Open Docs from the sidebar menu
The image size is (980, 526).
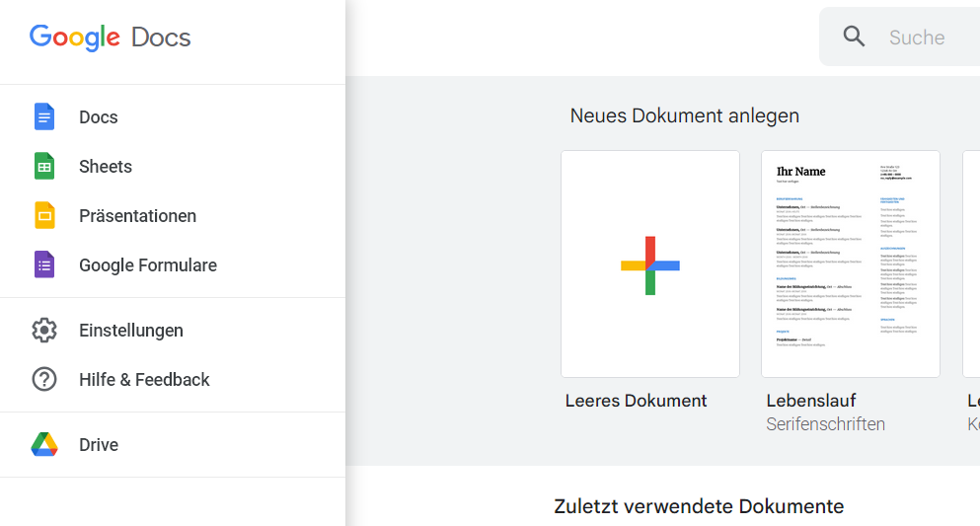tap(98, 116)
